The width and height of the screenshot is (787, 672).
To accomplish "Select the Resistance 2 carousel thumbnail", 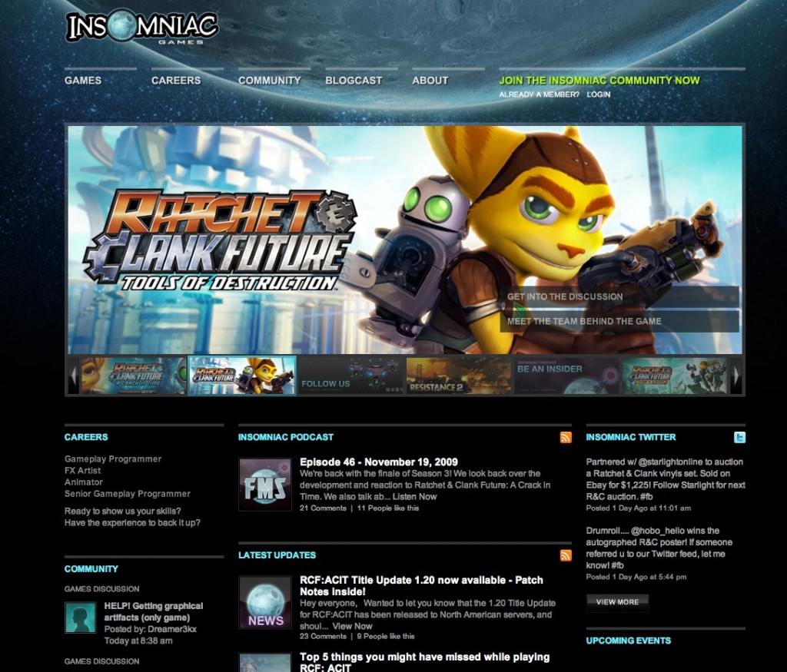I will [x=459, y=375].
